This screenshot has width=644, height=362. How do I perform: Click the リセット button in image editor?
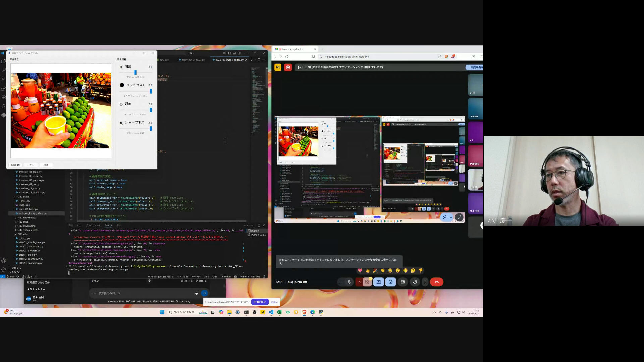pos(31,165)
